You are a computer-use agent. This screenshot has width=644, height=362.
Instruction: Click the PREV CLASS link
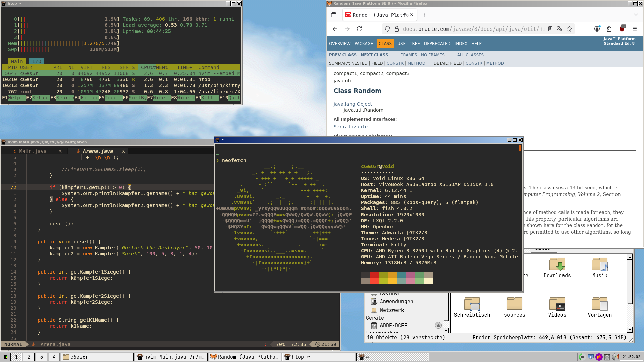342,55
